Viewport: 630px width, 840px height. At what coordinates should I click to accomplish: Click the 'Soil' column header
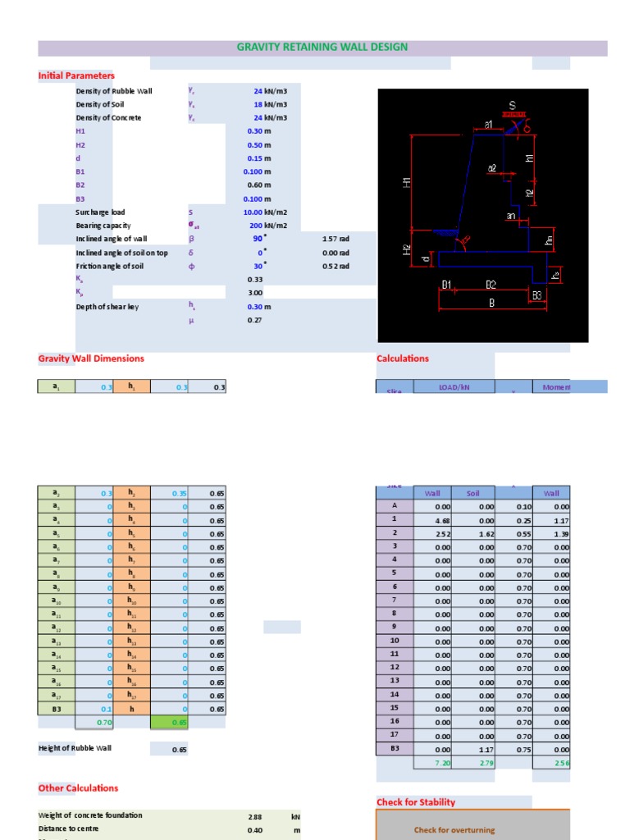click(x=473, y=493)
